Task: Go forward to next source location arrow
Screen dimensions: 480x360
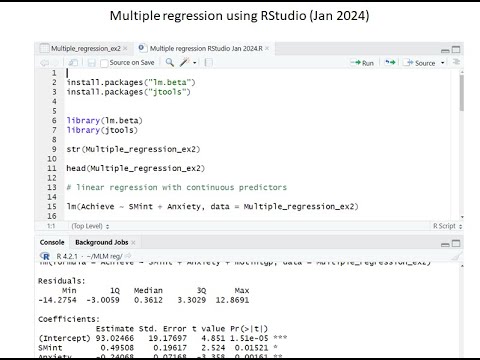Action: 56,63
